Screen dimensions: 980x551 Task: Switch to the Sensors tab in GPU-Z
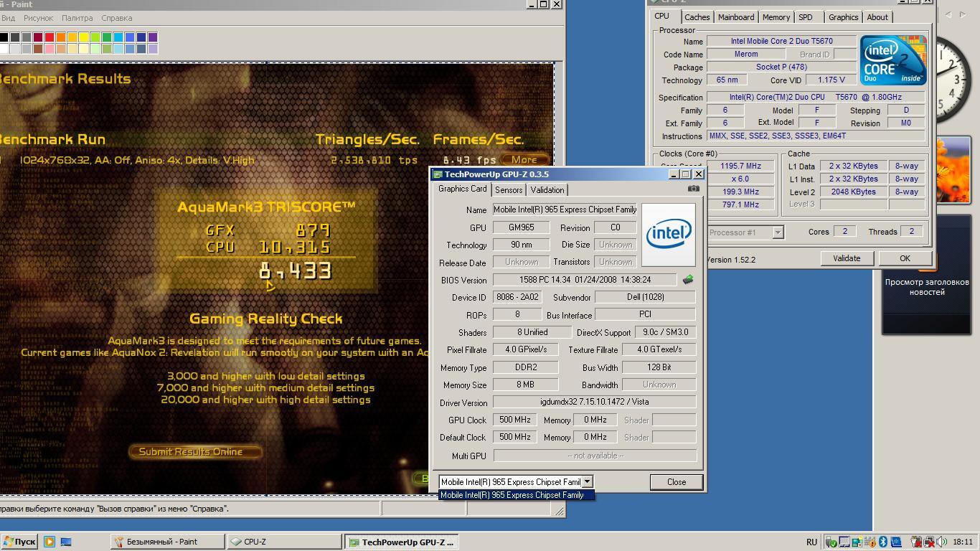(x=509, y=190)
